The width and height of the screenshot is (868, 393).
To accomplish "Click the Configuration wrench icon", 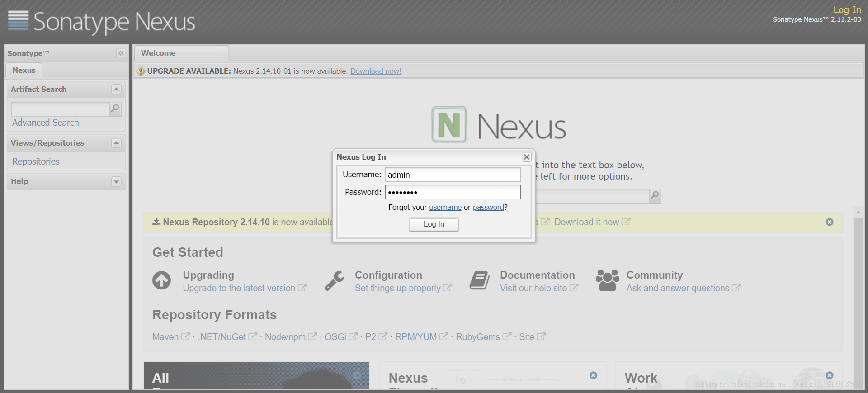I will coord(335,280).
